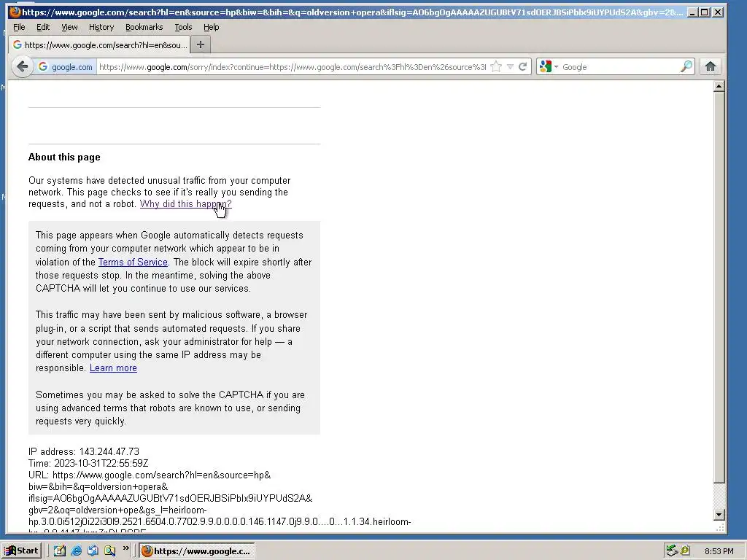Click the Google search engine icon
Viewport: 747px width, 560px height.
pyautogui.click(x=546, y=66)
